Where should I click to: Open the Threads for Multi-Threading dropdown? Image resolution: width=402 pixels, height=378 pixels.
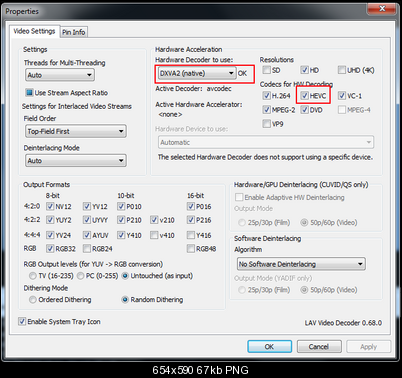(x=60, y=75)
